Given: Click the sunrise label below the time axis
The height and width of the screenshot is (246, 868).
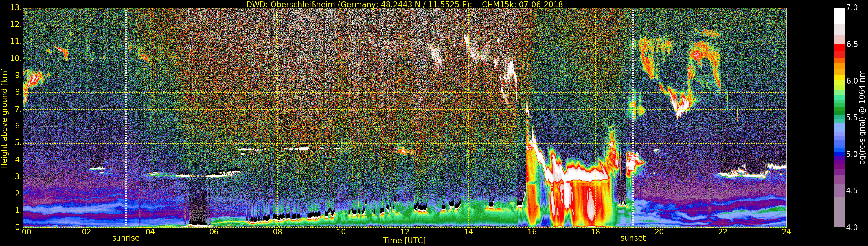Looking at the screenshot, I should click(x=126, y=238).
